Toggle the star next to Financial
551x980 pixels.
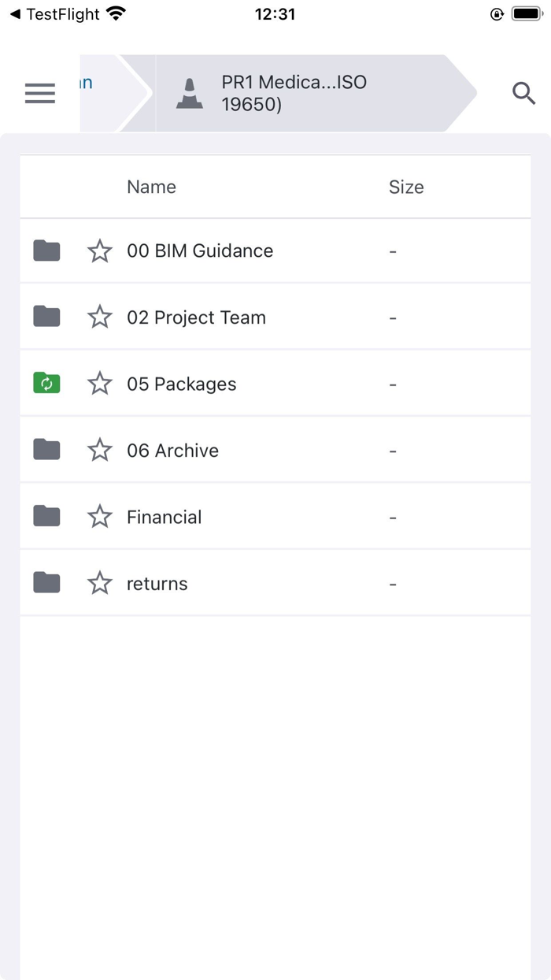pos(100,516)
